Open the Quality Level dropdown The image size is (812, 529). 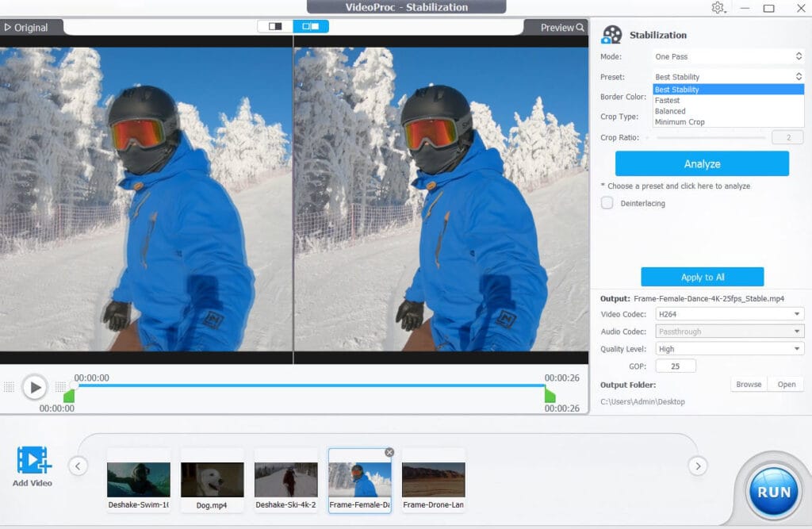[x=728, y=349]
